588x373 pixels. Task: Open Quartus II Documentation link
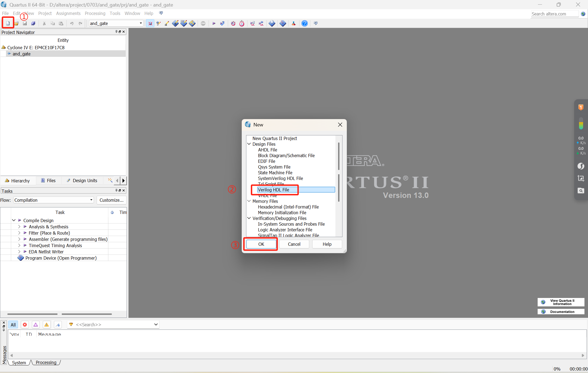(562, 312)
